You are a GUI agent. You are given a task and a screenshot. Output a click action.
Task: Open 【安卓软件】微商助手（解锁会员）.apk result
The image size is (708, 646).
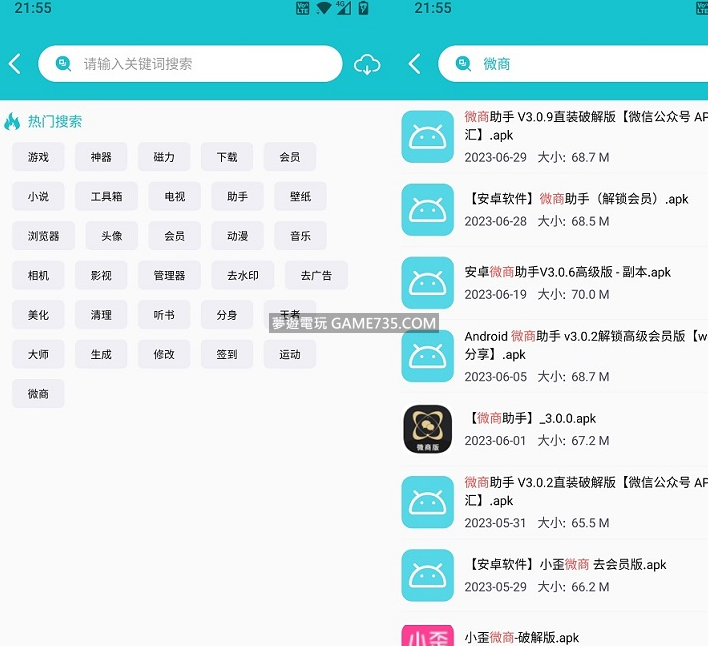coord(578,210)
